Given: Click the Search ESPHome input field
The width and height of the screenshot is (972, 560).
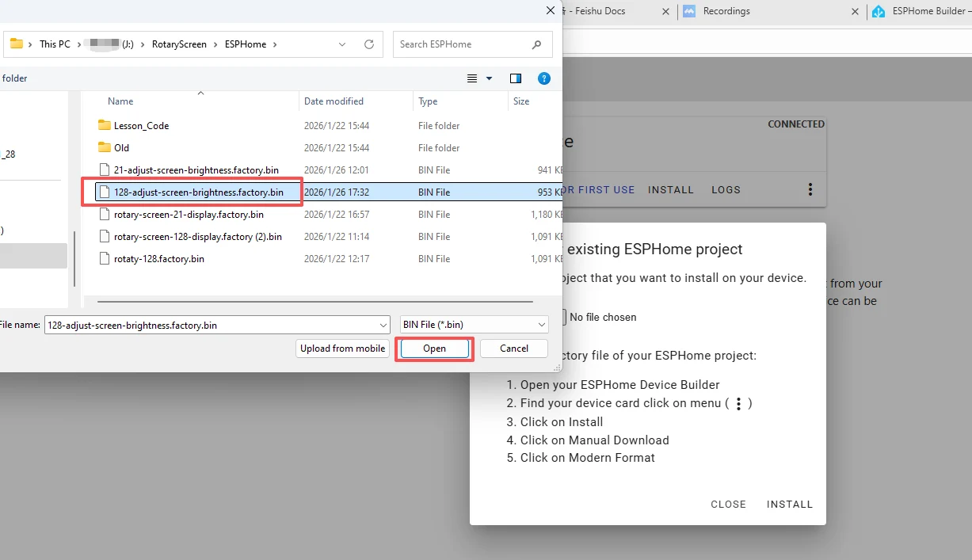Looking at the screenshot, I should (x=463, y=44).
